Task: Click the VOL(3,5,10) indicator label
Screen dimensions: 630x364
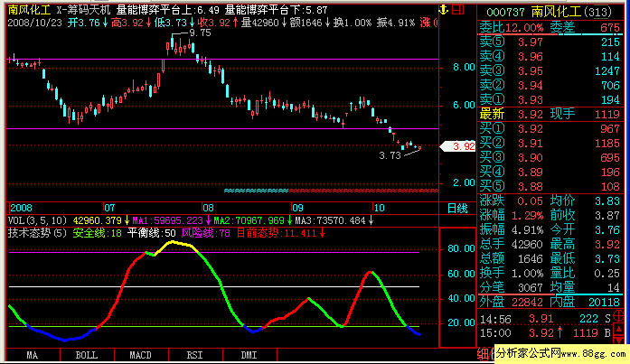Action: pos(37,220)
